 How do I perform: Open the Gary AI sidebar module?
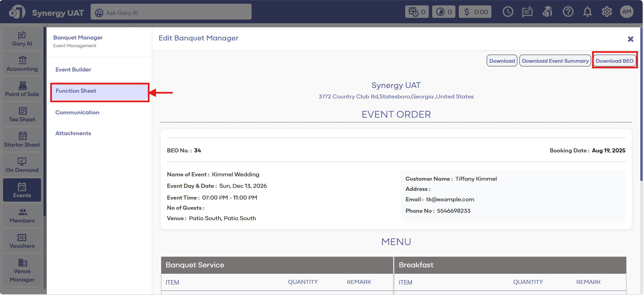click(x=22, y=39)
